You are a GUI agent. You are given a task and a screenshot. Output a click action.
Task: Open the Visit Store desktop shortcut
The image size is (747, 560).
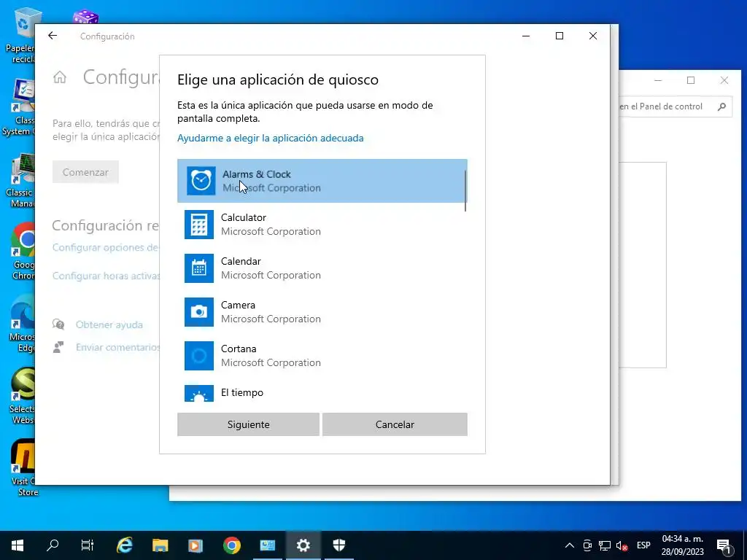pos(24,468)
